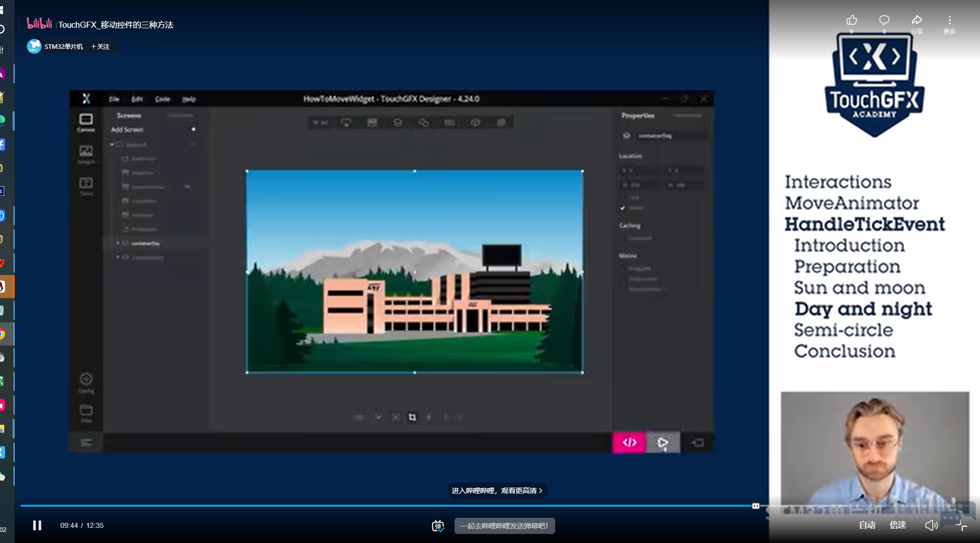Click the STM32单片机 uploader name
Viewport: 980px width, 543px height.
(64, 46)
